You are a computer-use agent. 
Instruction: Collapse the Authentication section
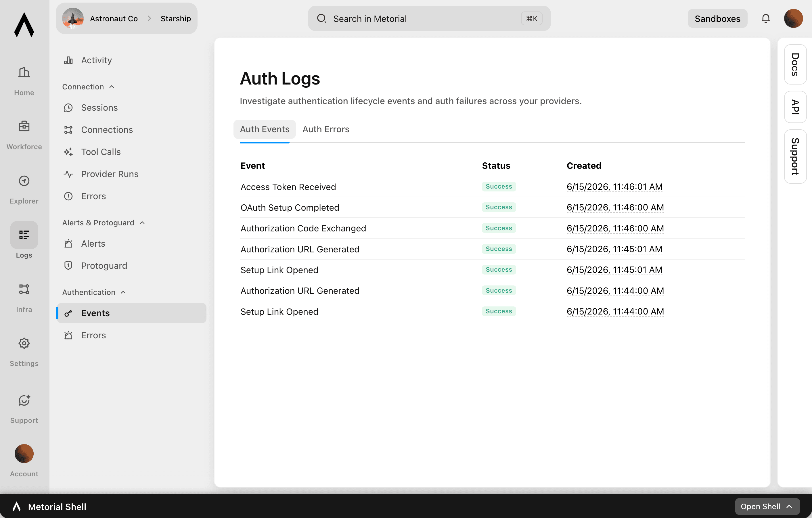tap(94, 292)
